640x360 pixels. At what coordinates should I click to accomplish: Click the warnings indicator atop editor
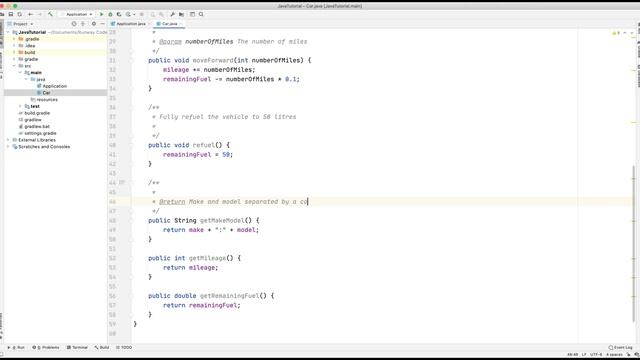(616, 33)
